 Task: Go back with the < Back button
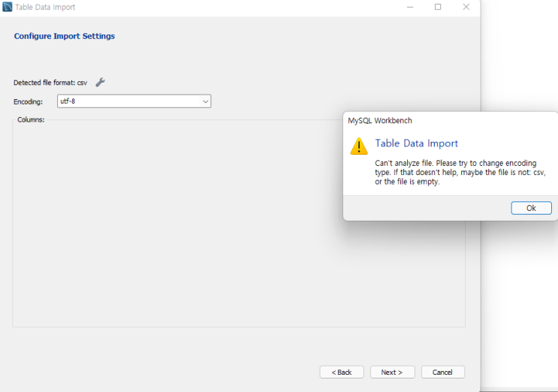tap(342, 372)
